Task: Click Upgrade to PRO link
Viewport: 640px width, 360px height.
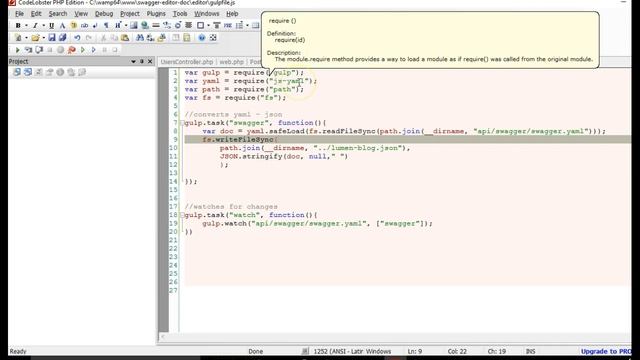Action: pyautogui.click(x=606, y=351)
